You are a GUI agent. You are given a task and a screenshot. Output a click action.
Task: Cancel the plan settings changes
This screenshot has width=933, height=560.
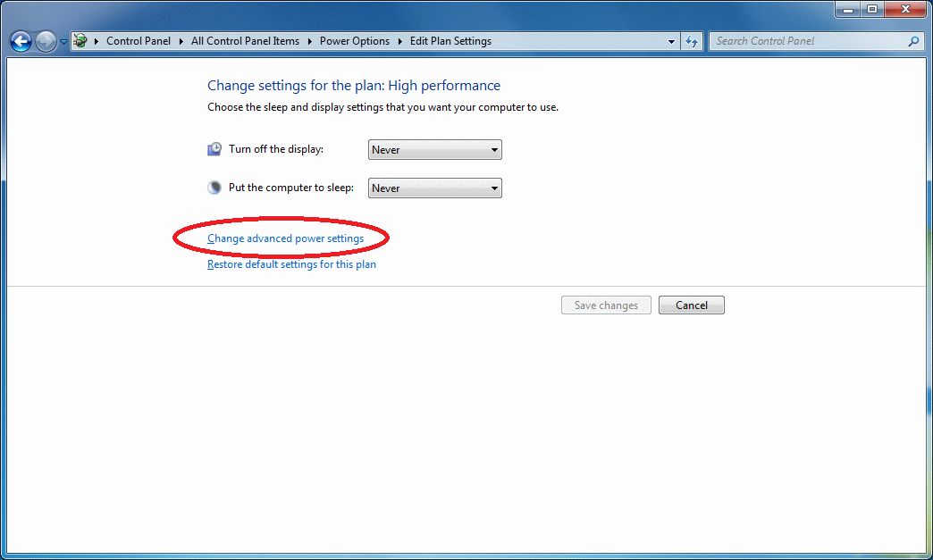click(x=692, y=305)
